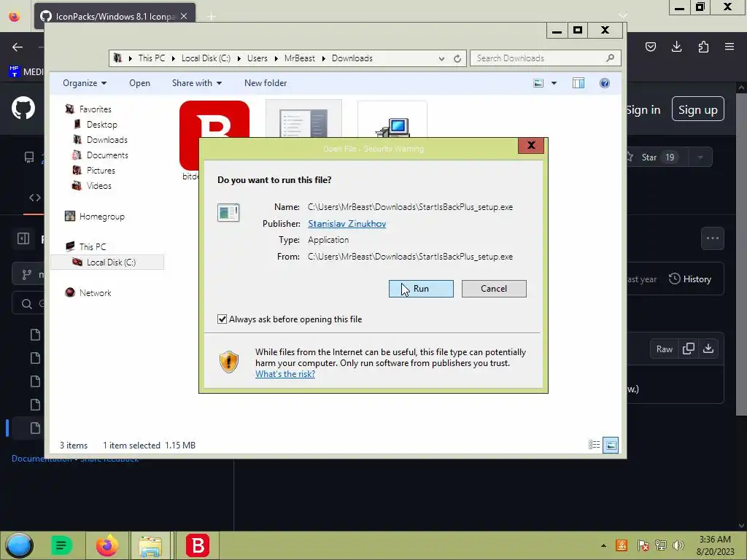747x560 pixels.
Task: Open Firefox from the taskbar
Action: pos(107,545)
